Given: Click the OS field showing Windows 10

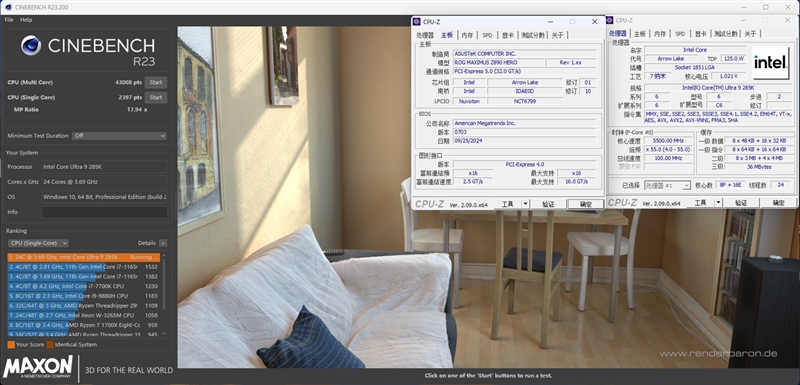Looking at the screenshot, I should tap(105, 197).
